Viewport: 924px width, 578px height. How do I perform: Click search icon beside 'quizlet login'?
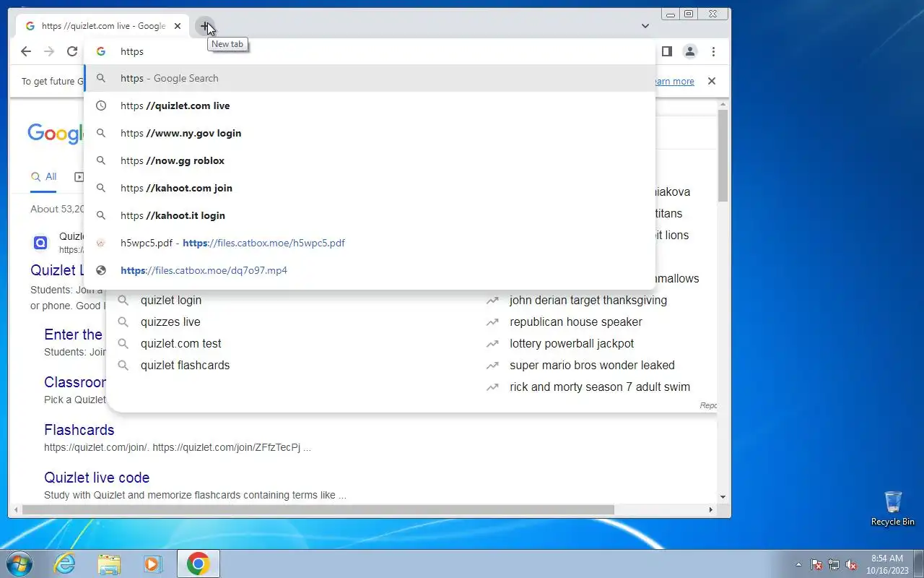click(x=123, y=300)
